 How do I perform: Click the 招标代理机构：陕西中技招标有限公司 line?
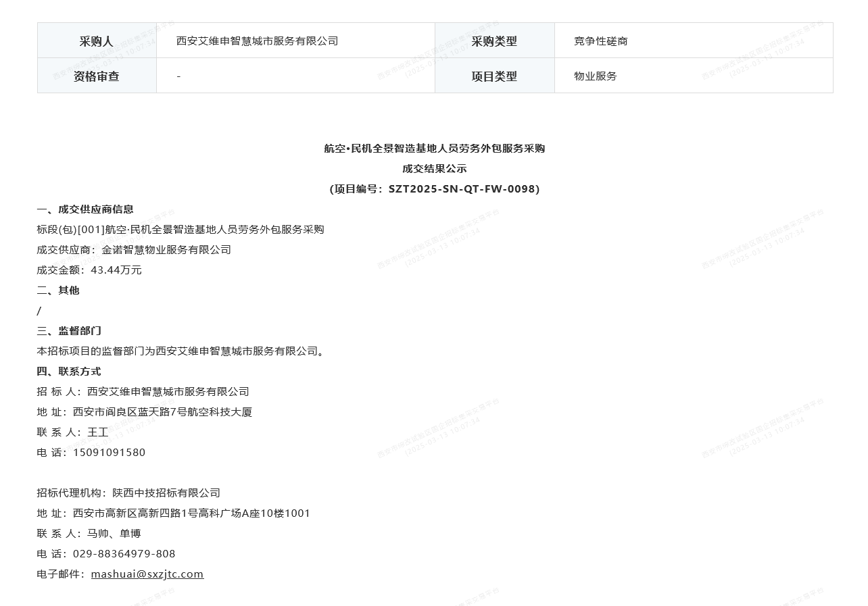[x=128, y=493]
